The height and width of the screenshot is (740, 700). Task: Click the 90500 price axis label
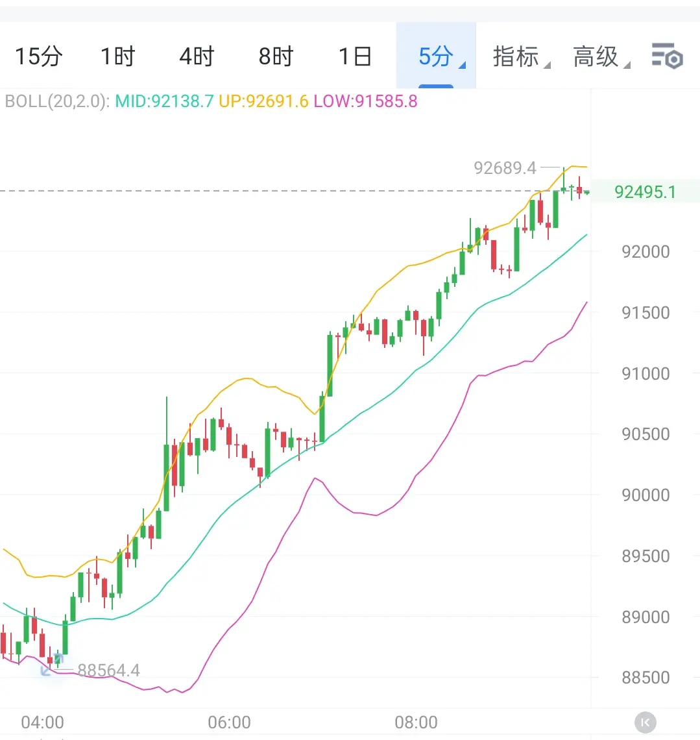pos(646,434)
